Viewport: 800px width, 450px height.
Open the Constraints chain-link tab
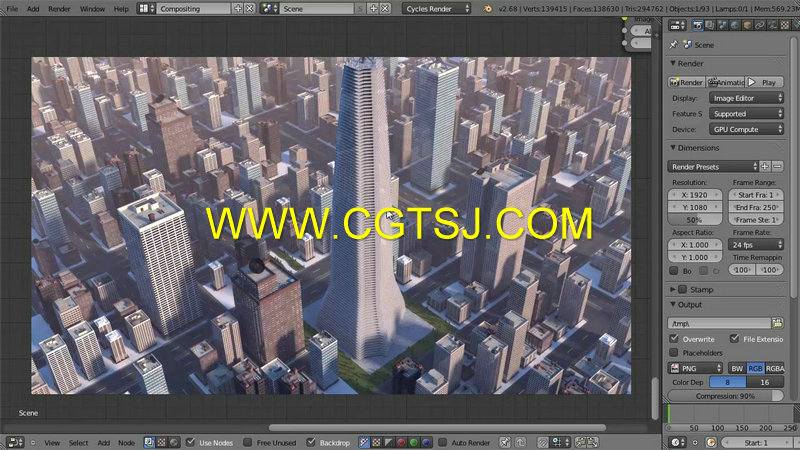pos(760,25)
